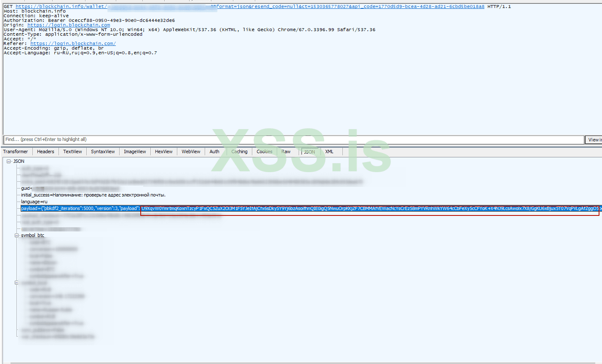Click into the Find search field

(294, 139)
